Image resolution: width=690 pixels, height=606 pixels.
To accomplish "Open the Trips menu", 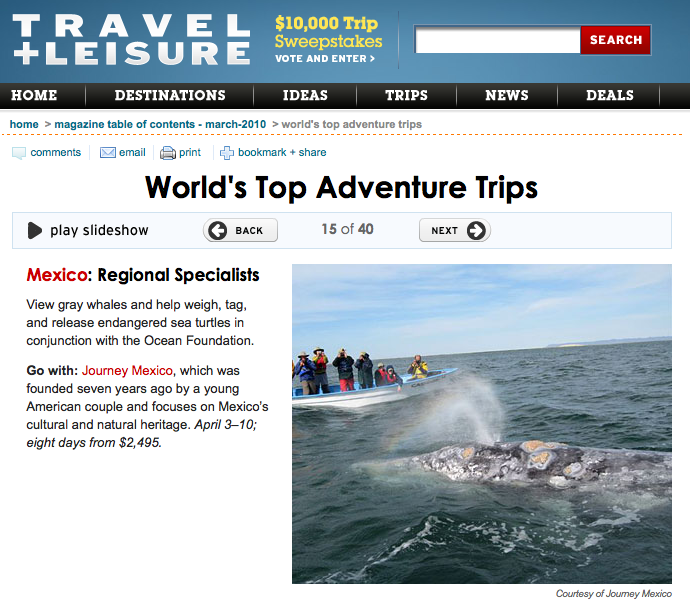I will (x=406, y=95).
